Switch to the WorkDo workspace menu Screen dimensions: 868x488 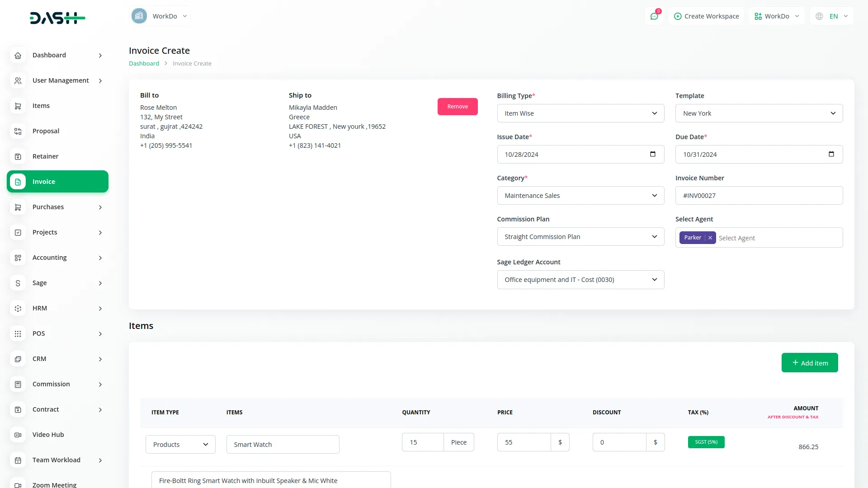pos(776,16)
